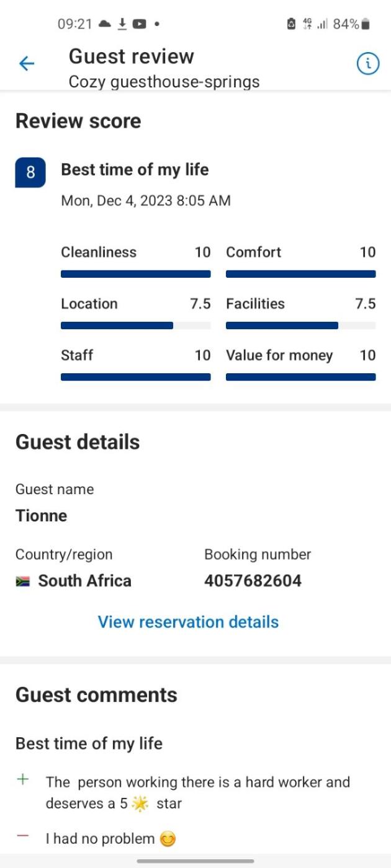Tap the back arrow icon

[27, 63]
